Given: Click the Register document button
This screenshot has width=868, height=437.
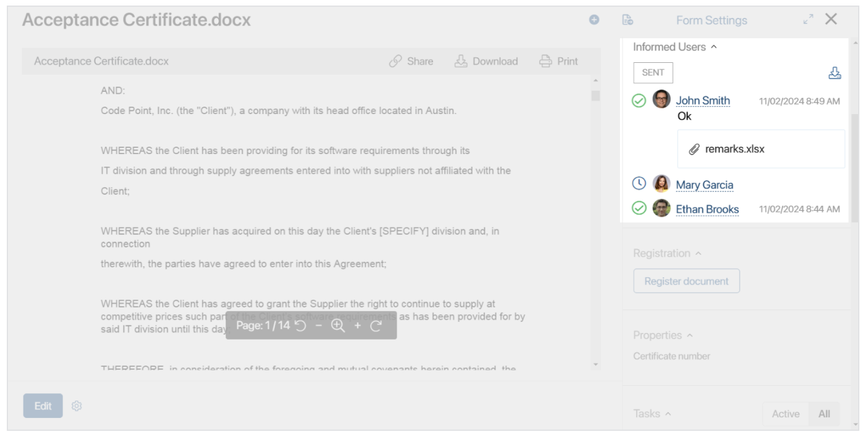Looking at the screenshot, I should coord(686,281).
